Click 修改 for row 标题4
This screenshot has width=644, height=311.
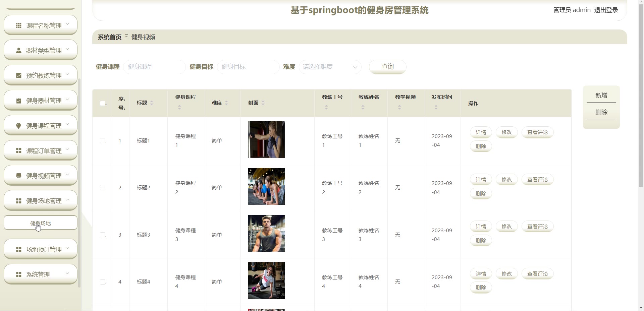click(507, 274)
